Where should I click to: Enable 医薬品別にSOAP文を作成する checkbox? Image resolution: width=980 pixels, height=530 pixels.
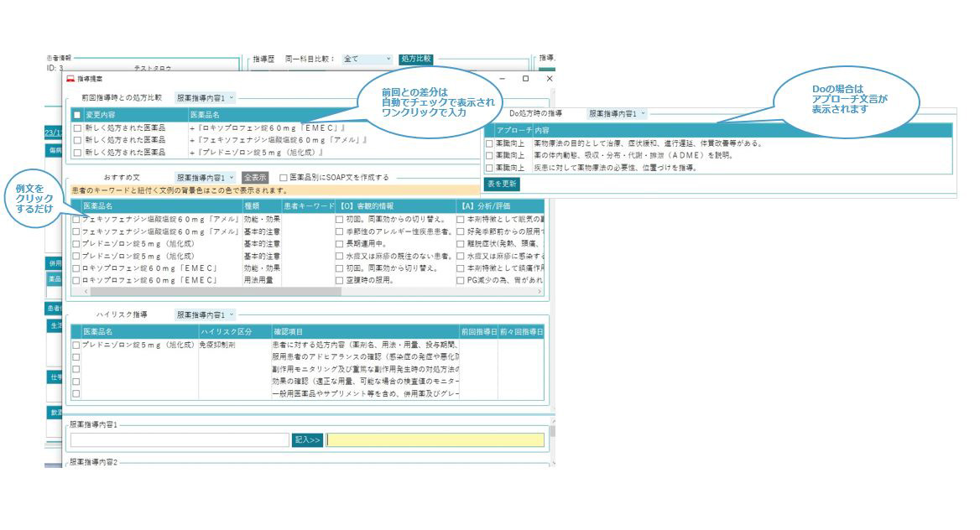pos(283,178)
